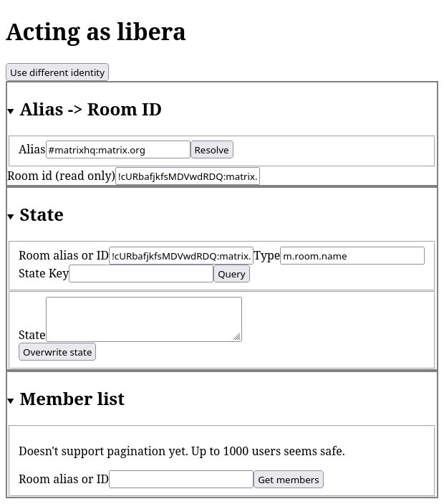
Task: Click inside the State text area
Action: click(143, 319)
